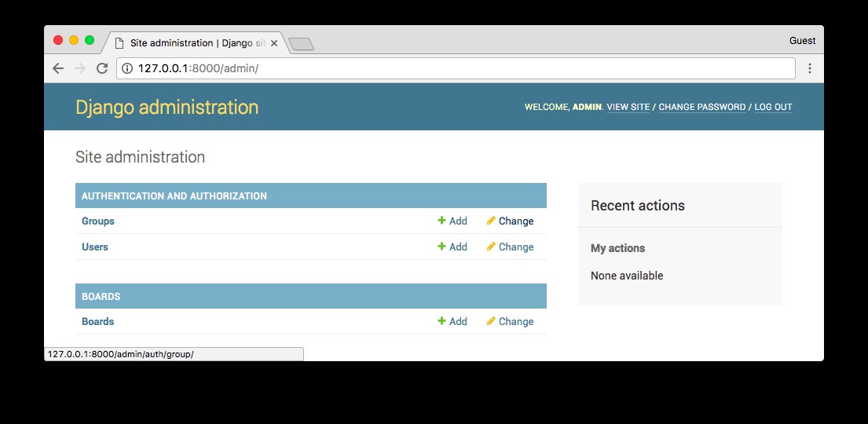
Task: Open the Groups model link
Action: (x=98, y=221)
